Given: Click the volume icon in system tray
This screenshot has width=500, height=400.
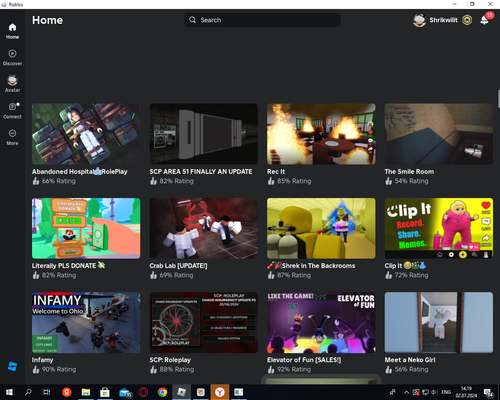Looking at the screenshot, I should 434,392.
